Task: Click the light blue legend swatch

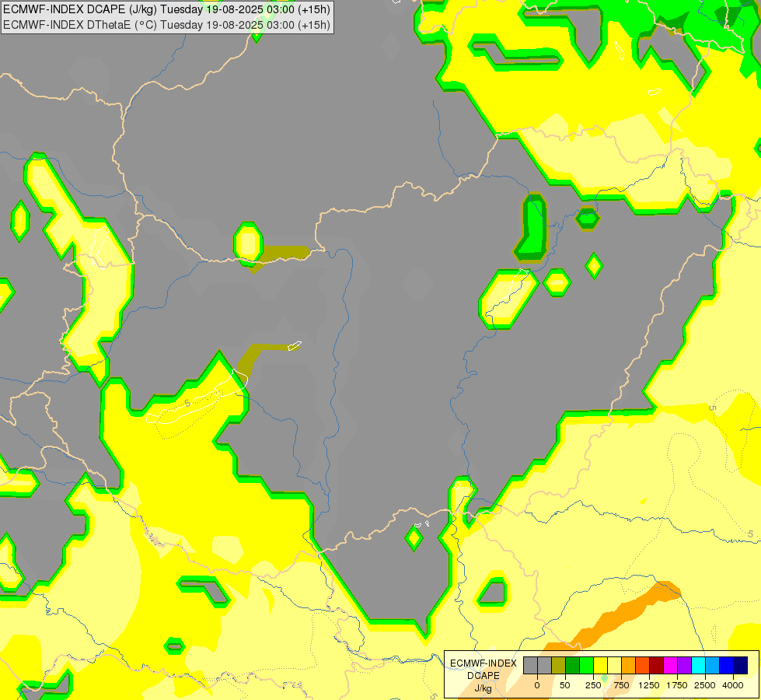Action: click(713, 666)
